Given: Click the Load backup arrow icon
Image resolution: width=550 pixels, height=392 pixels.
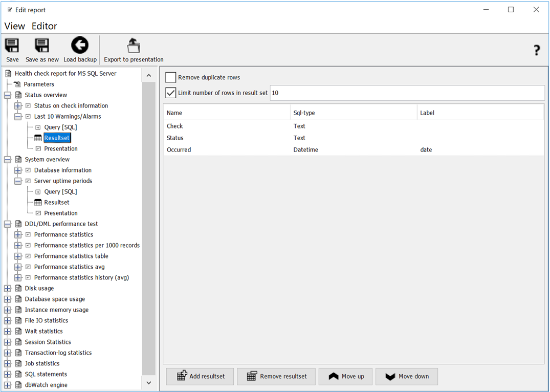Looking at the screenshot, I should 80,46.
